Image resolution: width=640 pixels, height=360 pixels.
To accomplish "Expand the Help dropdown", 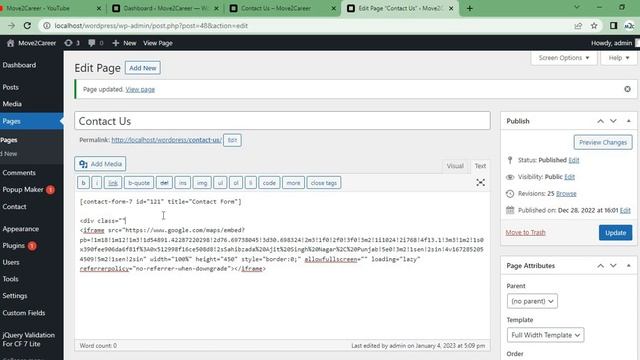I will [619, 58].
